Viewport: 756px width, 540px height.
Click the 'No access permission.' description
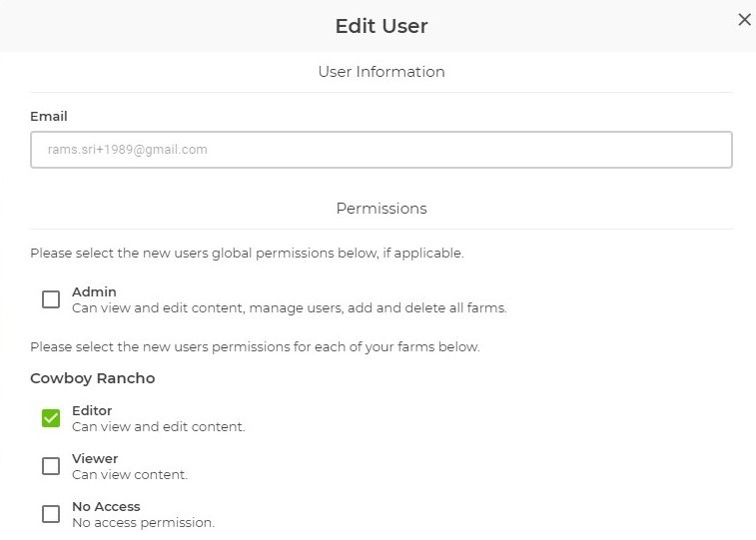tap(143, 523)
